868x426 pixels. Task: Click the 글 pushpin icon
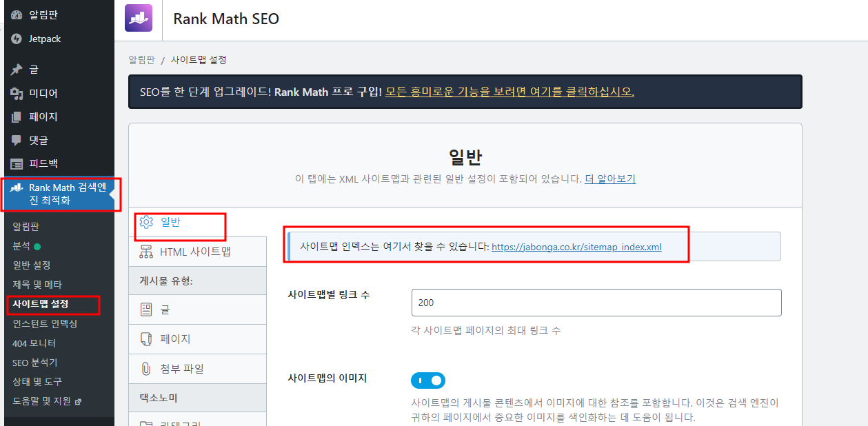click(x=17, y=70)
